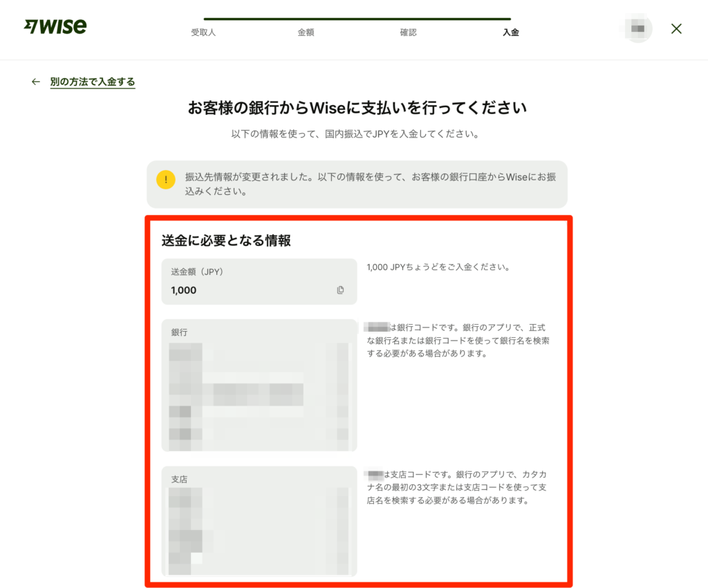This screenshot has width=708, height=588.
Task: Click the back arrow beside 別の方法で入金する
Action: pos(35,82)
